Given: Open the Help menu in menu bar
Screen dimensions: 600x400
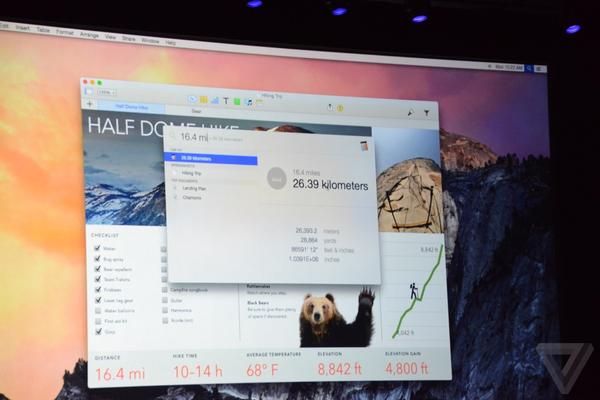Looking at the screenshot, I should click(170, 42).
